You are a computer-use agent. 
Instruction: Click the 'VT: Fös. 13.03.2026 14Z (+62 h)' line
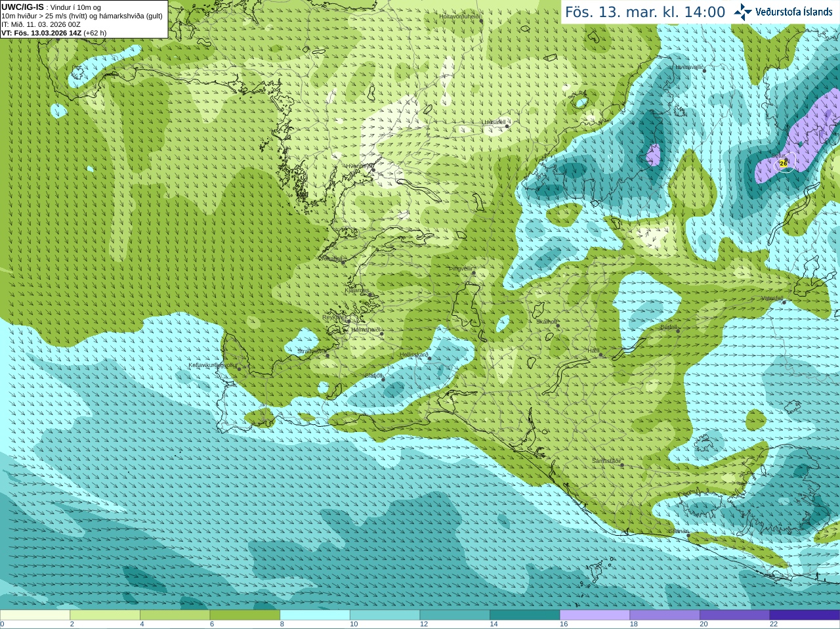[54, 33]
